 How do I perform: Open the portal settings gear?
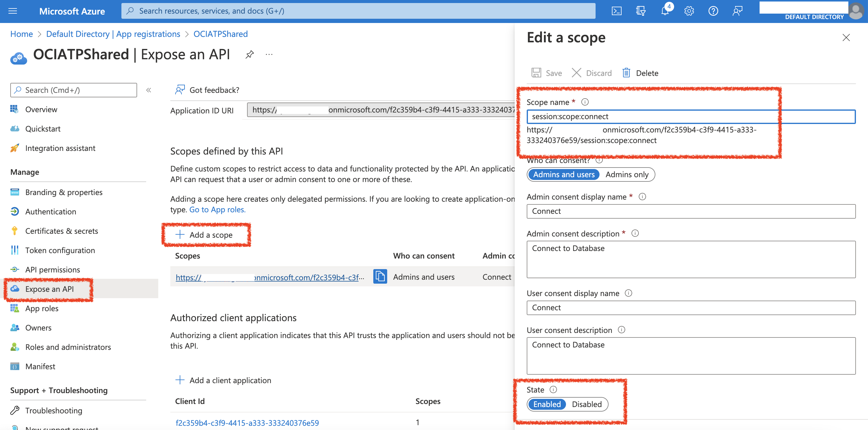pyautogui.click(x=689, y=11)
